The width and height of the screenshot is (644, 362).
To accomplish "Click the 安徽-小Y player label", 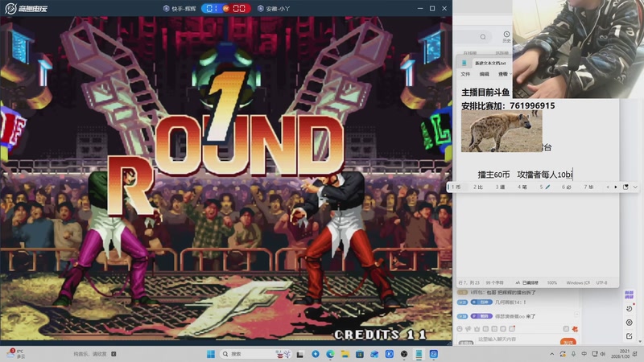I will click(x=274, y=9).
